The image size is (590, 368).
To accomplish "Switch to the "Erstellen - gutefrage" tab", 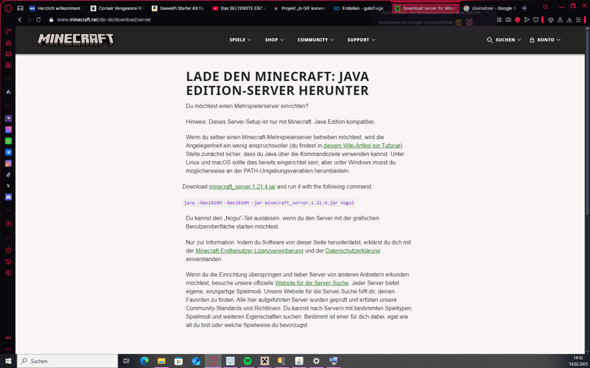I will point(360,8).
